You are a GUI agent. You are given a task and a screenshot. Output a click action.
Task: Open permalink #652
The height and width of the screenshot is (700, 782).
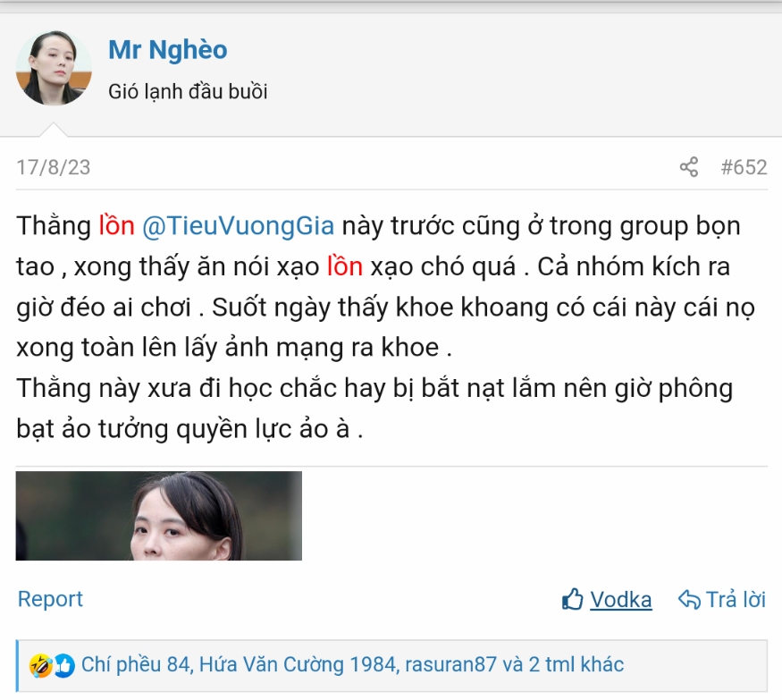(x=744, y=167)
